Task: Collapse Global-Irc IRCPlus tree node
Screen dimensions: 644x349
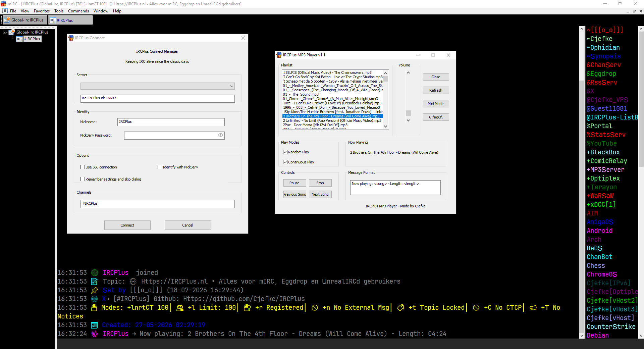Action: click(5, 33)
